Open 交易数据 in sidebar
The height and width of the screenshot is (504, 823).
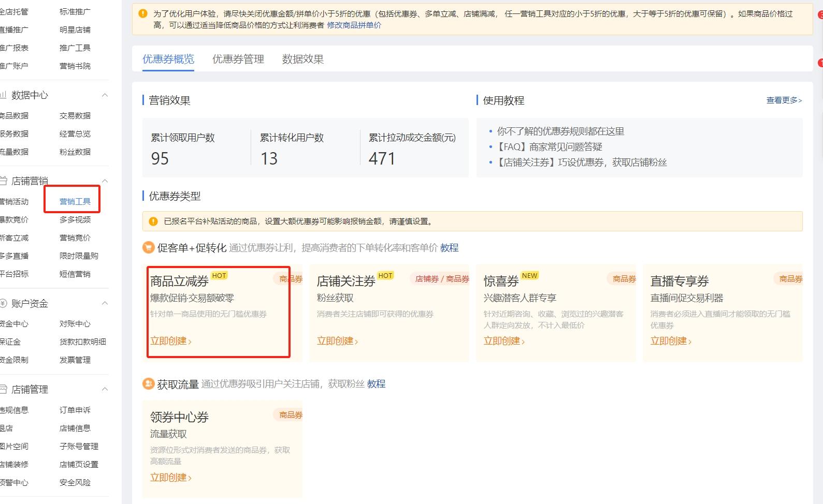75,115
